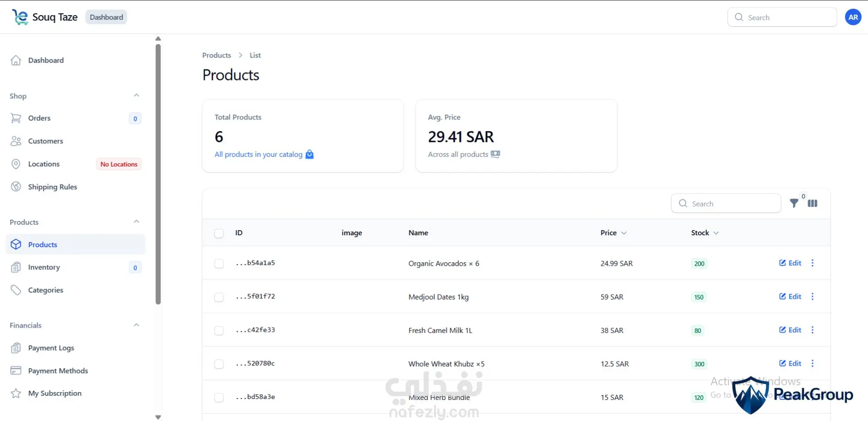
Task: Open the filter funnel icon
Action: tap(794, 203)
